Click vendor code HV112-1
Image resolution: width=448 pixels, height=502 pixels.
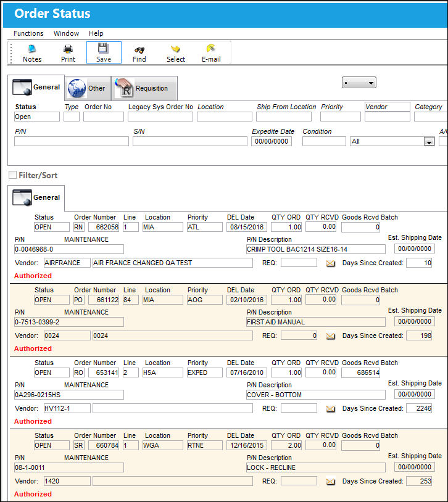point(67,408)
